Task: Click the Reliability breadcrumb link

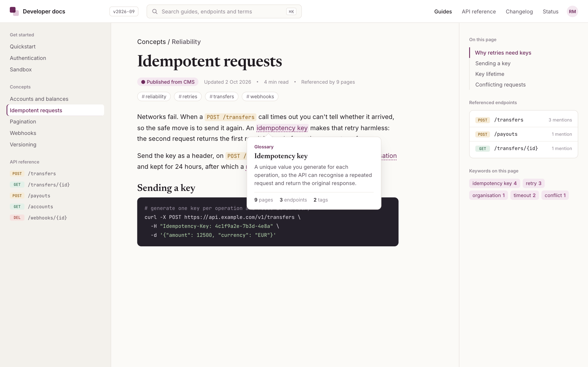Action: pyautogui.click(x=186, y=42)
